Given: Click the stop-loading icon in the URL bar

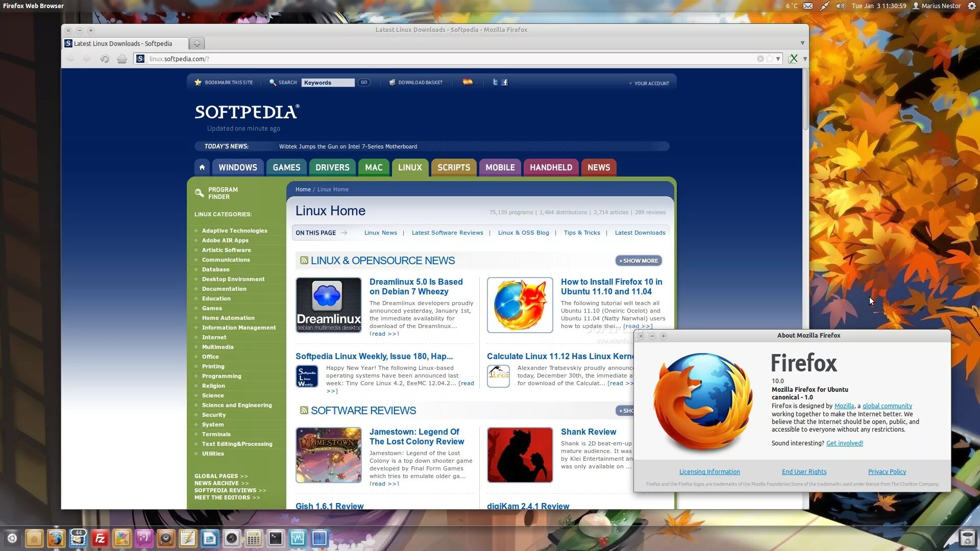Looking at the screenshot, I should [x=761, y=59].
